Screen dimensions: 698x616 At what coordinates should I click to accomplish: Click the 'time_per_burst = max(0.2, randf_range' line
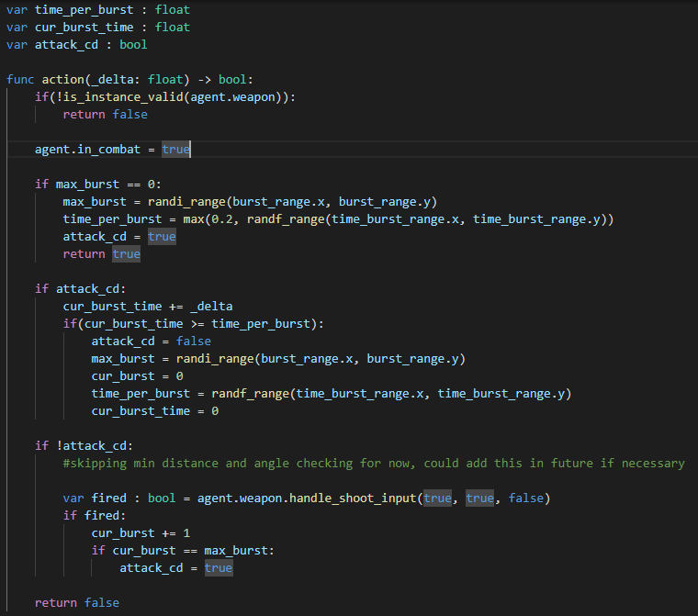pos(338,219)
